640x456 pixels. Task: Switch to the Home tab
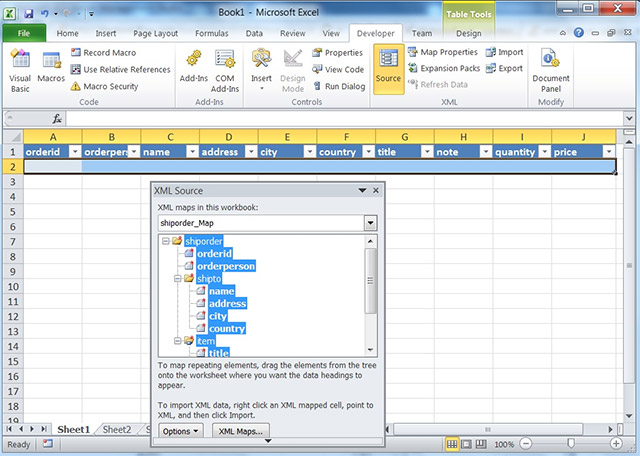point(67,33)
